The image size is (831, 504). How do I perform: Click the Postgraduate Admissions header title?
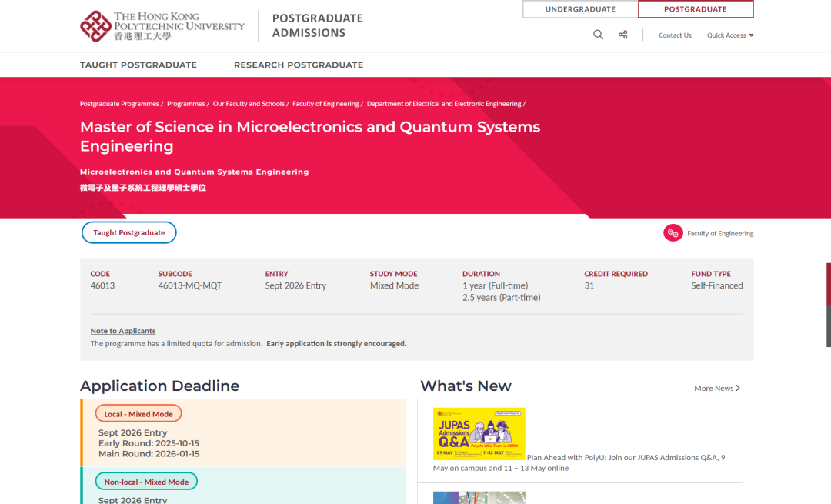tap(318, 25)
